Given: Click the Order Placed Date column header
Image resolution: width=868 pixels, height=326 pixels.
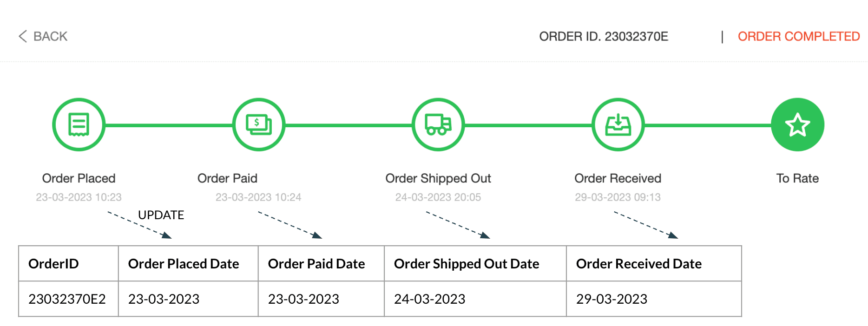Looking at the screenshot, I should [184, 264].
